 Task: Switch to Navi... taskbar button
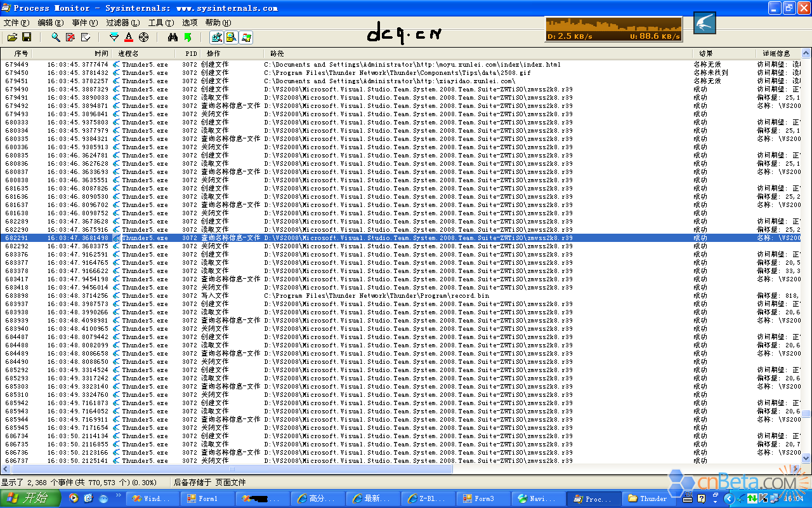point(539,498)
